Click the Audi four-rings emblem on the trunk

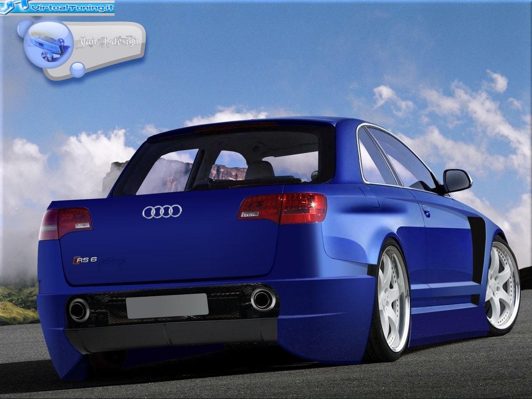(x=162, y=211)
